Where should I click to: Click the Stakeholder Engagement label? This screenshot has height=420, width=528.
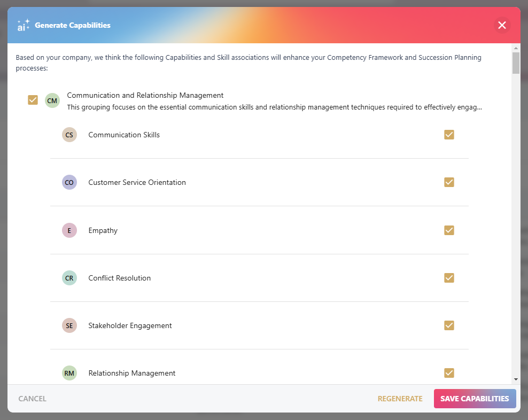[x=130, y=326]
